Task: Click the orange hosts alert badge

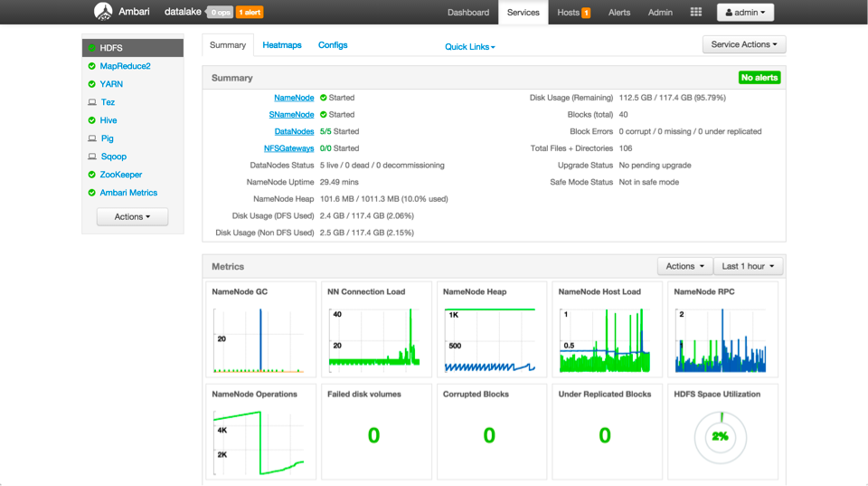Action: [586, 13]
